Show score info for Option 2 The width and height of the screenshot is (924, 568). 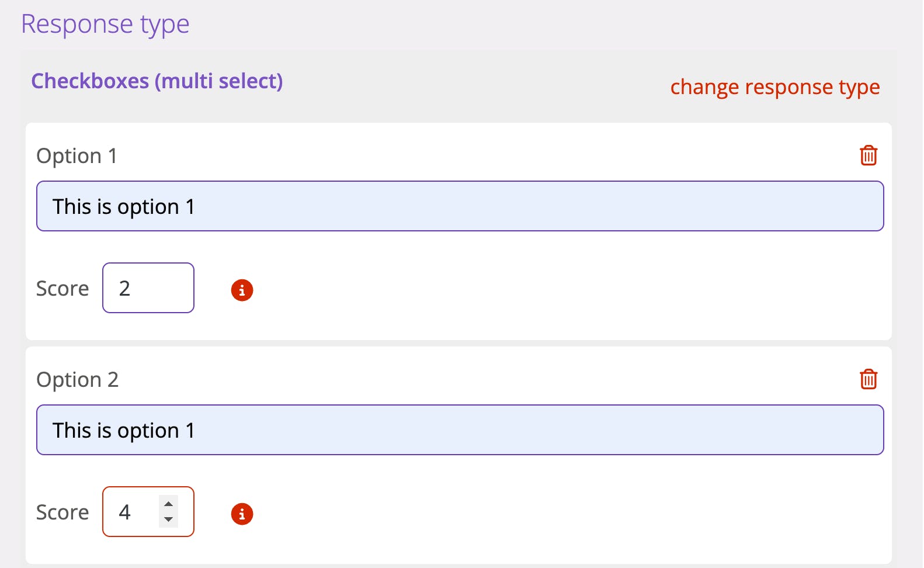(x=242, y=514)
